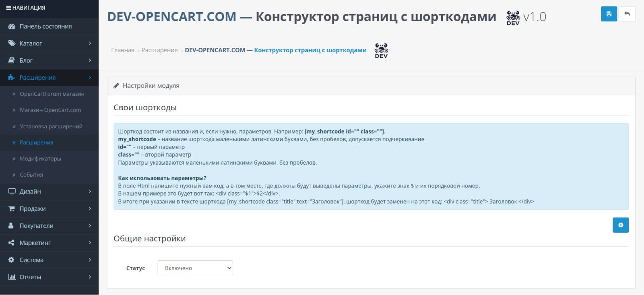Viewport: 644px width, 295px height.
Task: Open События submenu item
Action: pyautogui.click(x=49, y=175)
